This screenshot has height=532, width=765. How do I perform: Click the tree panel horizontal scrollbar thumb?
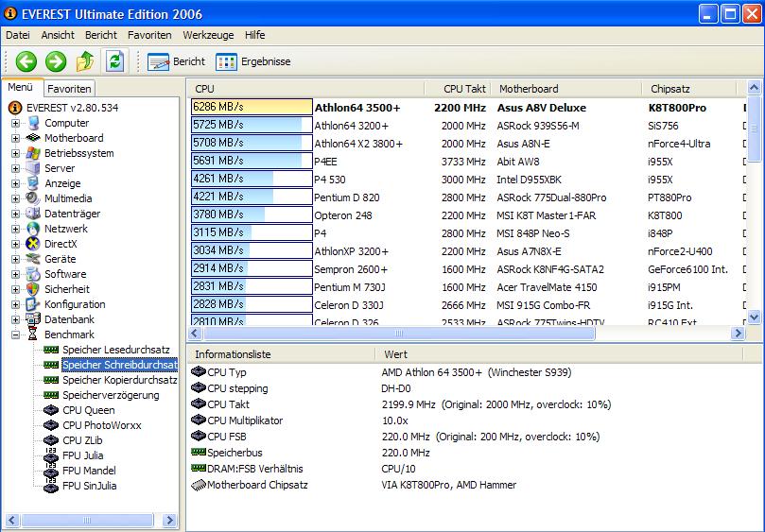point(87,520)
